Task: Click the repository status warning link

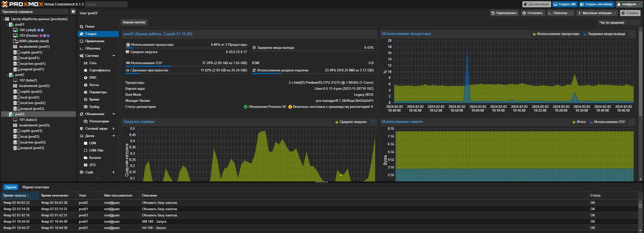Action: [331, 107]
